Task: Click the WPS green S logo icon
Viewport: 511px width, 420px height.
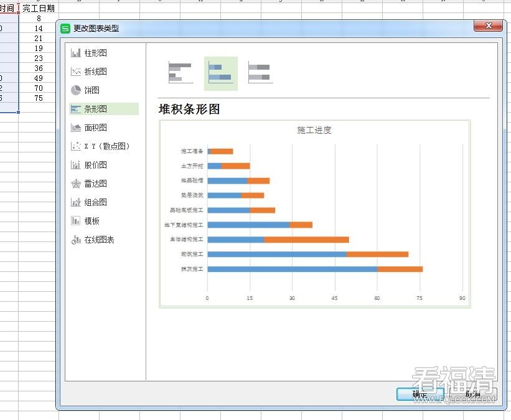Action: pyautogui.click(x=65, y=29)
